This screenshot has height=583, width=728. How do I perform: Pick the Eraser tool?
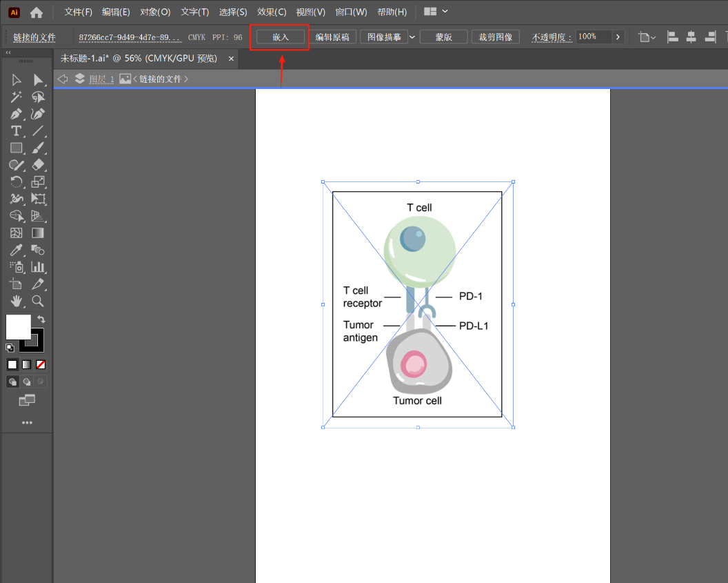click(38, 164)
